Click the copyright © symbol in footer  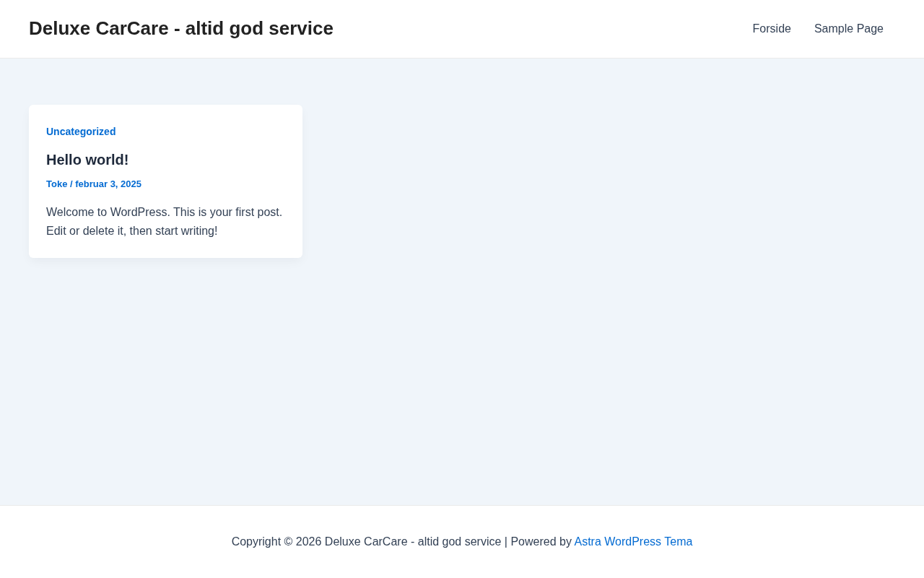(x=288, y=542)
